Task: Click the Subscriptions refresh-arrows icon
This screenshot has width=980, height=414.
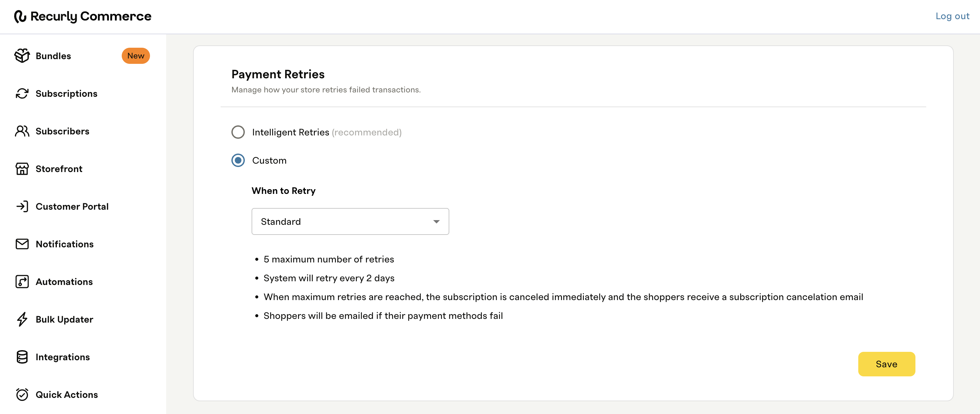Action: [22, 93]
